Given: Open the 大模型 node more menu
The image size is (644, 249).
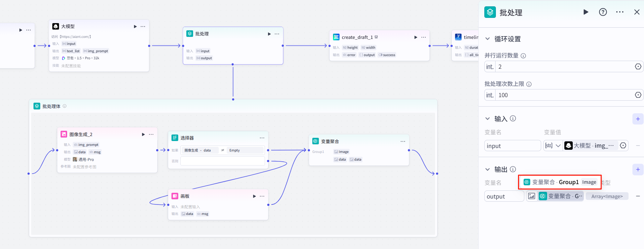Looking at the screenshot, I should 143,26.
